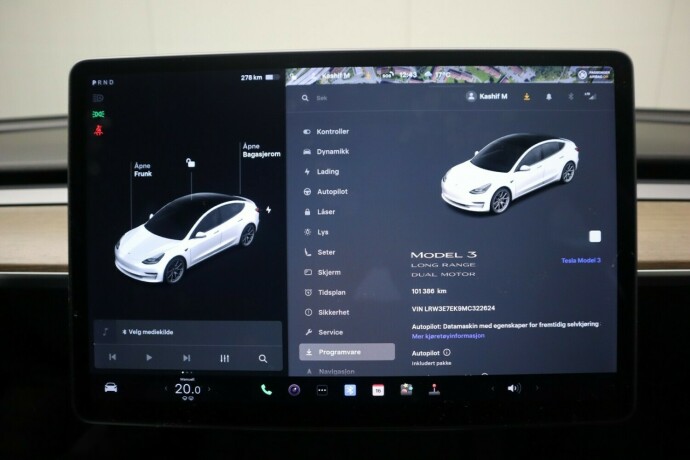Open the Seter seats menu
The width and height of the screenshot is (690, 460).
click(320, 252)
